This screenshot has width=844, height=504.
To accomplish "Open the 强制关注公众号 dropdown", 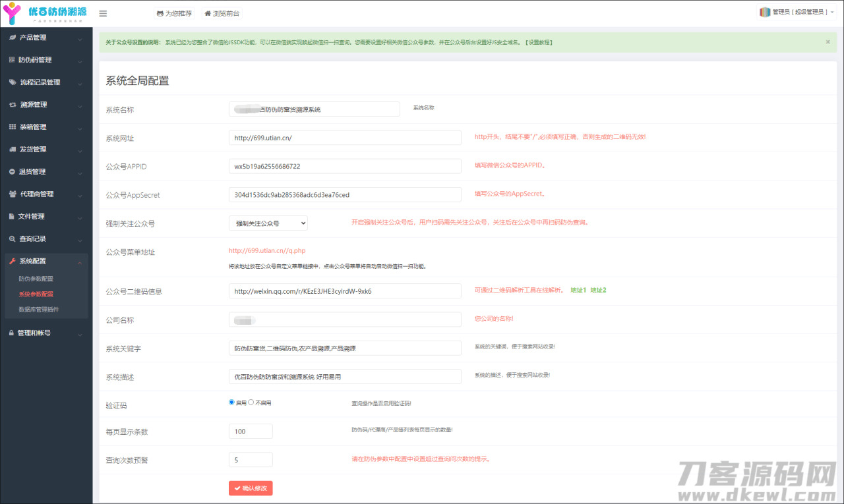I will tap(268, 223).
